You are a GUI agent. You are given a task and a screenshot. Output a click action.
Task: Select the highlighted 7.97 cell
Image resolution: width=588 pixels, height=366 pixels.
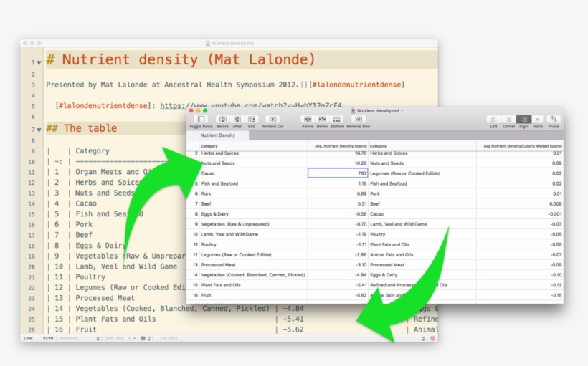tap(338, 173)
